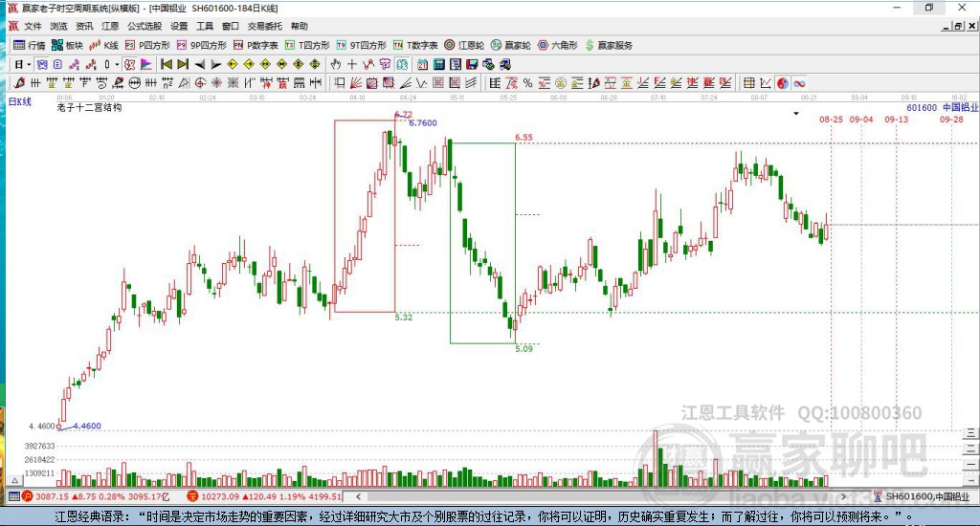980x526 pixels.
Task: Expand the 日 period dropdown arrow
Action: pos(29,64)
